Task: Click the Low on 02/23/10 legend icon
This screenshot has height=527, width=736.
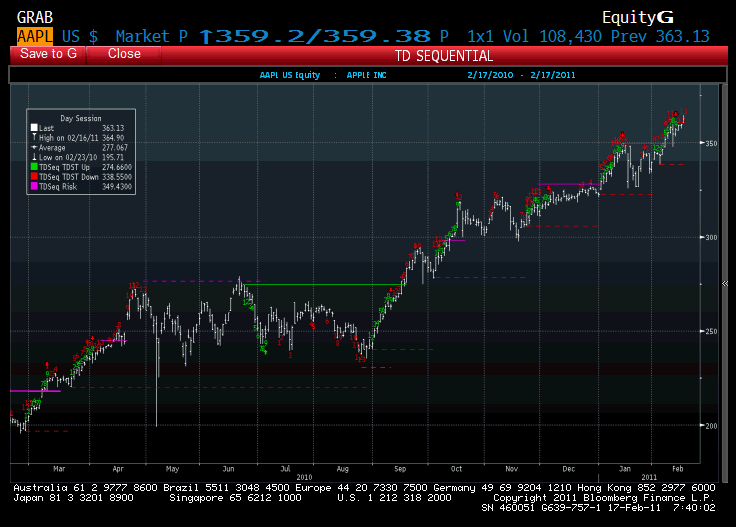Action: [34, 157]
